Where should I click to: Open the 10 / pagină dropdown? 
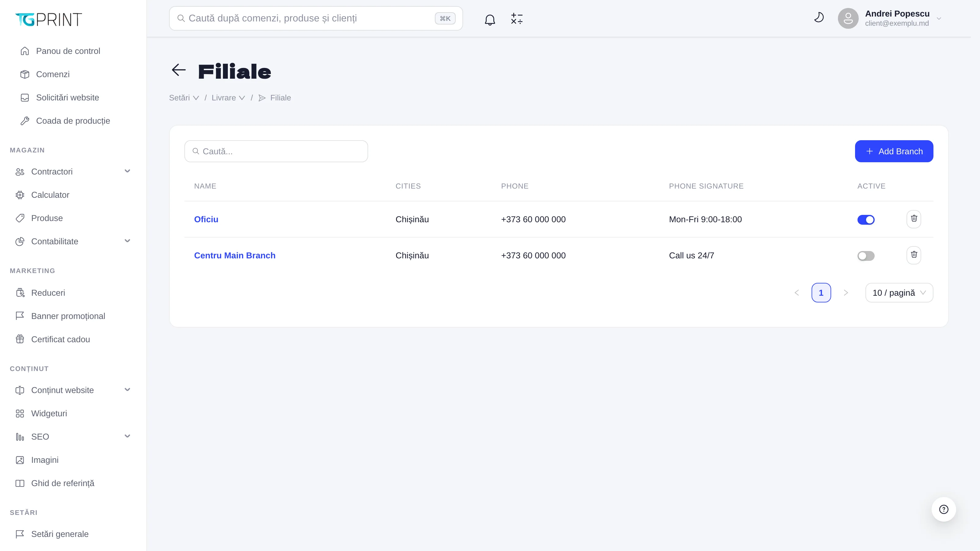(899, 293)
